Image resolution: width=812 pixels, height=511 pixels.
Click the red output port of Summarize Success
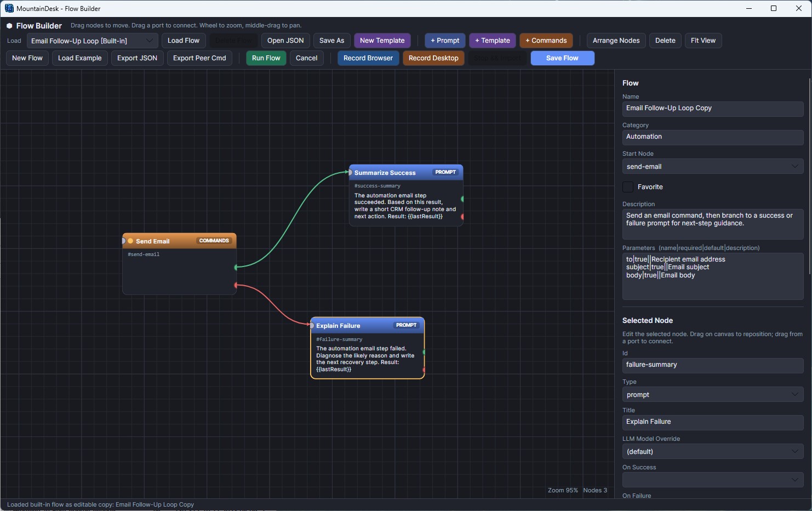462,217
